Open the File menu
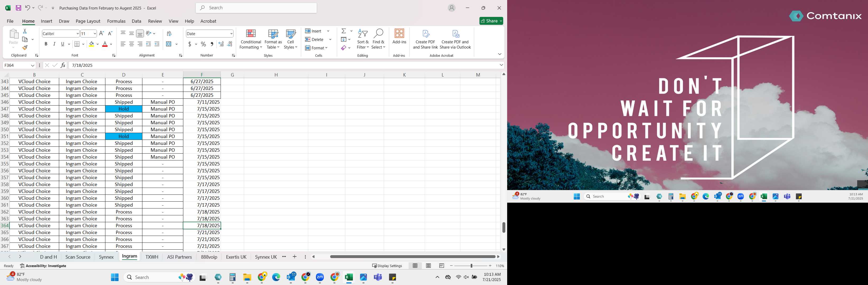This screenshot has height=285, width=868. (x=10, y=21)
